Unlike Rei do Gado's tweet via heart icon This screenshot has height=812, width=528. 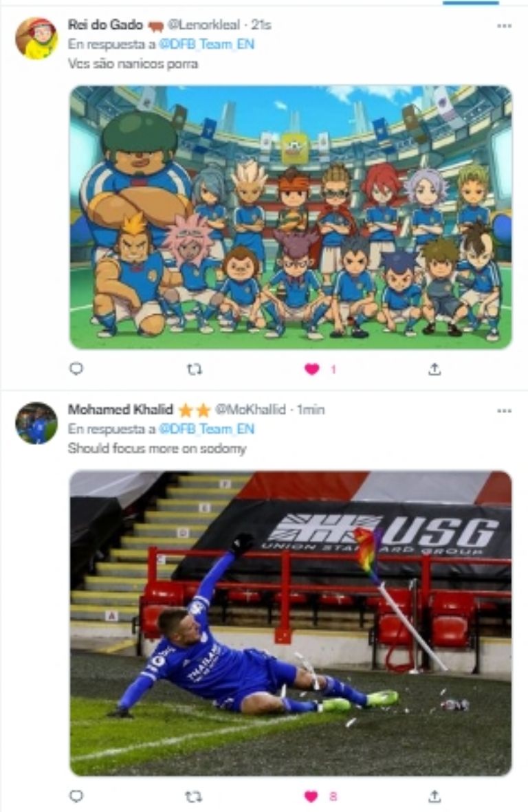(311, 369)
